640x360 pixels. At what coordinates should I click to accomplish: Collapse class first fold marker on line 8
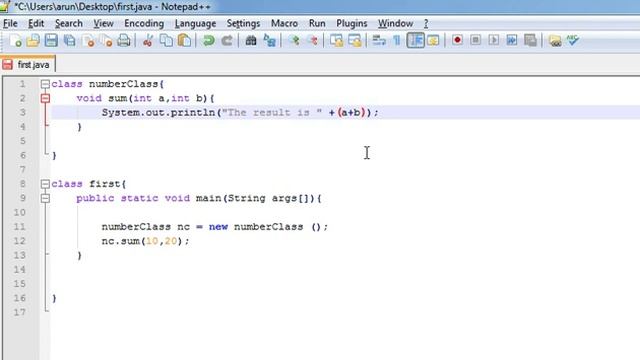(x=45, y=184)
